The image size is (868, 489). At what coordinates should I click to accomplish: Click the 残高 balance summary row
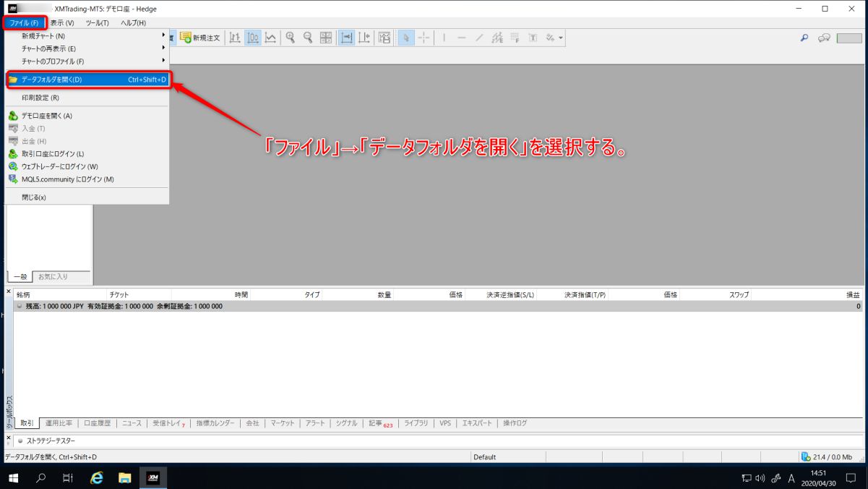tap(439, 306)
